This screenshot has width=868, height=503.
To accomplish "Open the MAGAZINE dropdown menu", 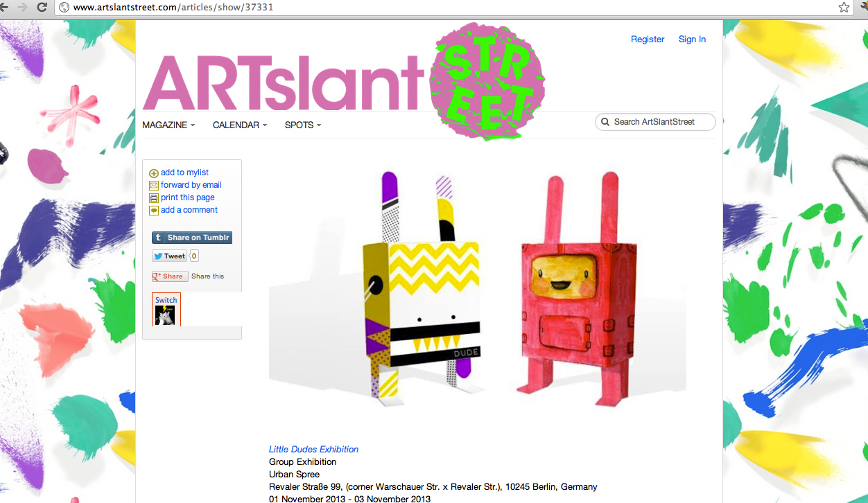I will pyautogui.click(x=168, y=125).
